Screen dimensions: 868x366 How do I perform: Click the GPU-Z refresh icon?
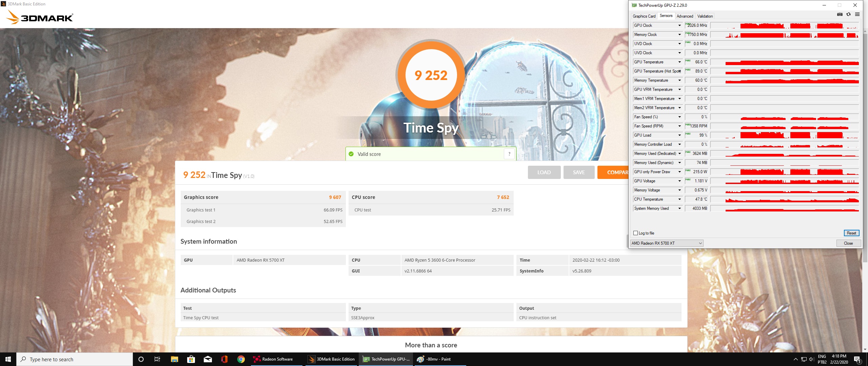(x=848, y=14)
